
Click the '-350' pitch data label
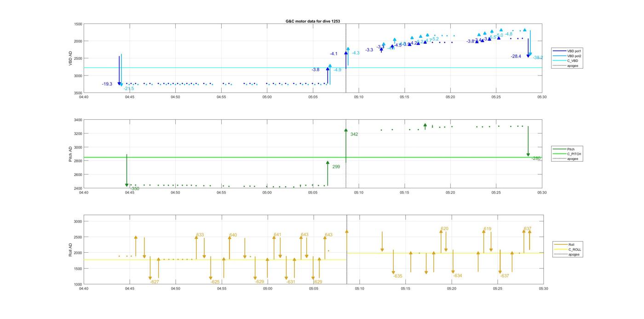134,189
